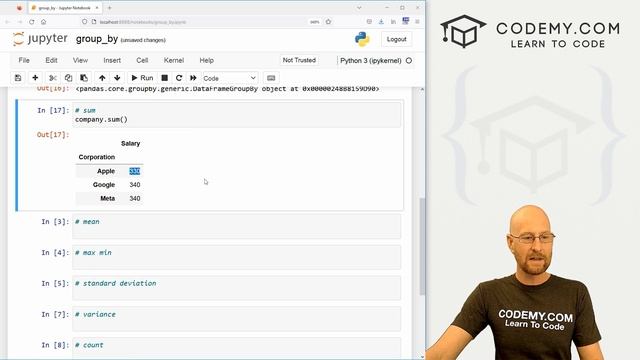This screenshot has width=640, height=360.
Task: Move selected cell up arrow
Action: 102,78
